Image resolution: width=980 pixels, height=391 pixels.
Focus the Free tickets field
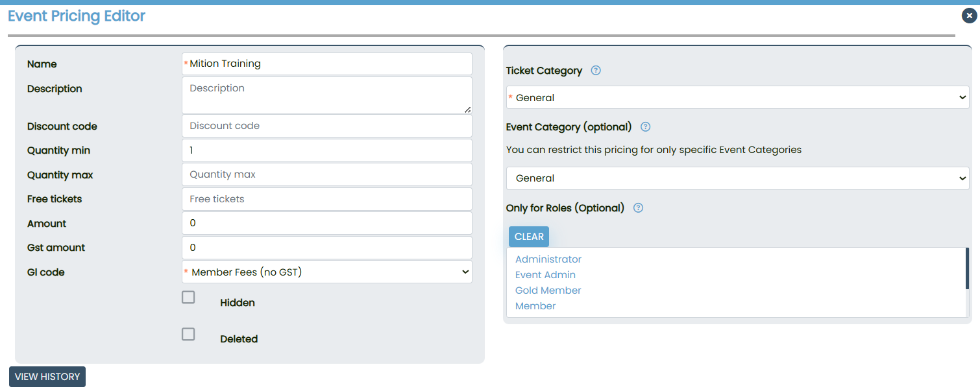(327, 199)
